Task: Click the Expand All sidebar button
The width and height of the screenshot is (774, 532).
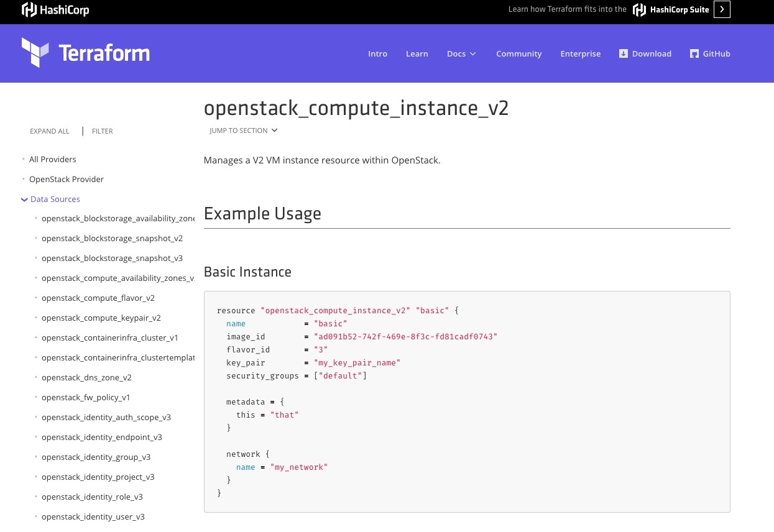Action: [x=50, y=131]
